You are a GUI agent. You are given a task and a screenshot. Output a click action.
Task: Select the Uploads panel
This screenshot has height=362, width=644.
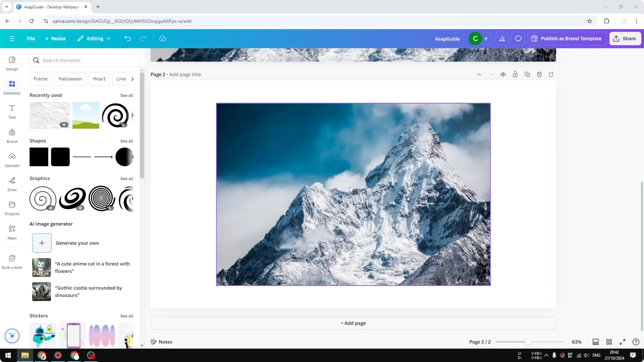tap(12, 160)
